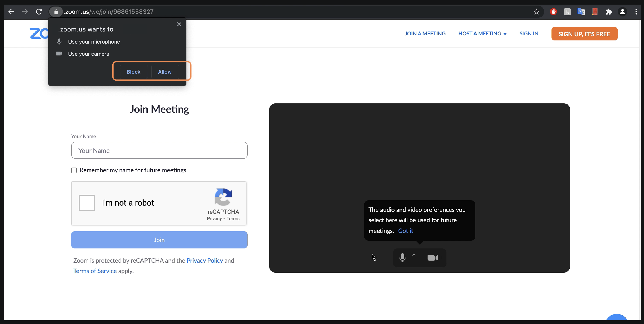
Task: Toggle the microphone icon in video preview
Action: [x=402, y=257]
